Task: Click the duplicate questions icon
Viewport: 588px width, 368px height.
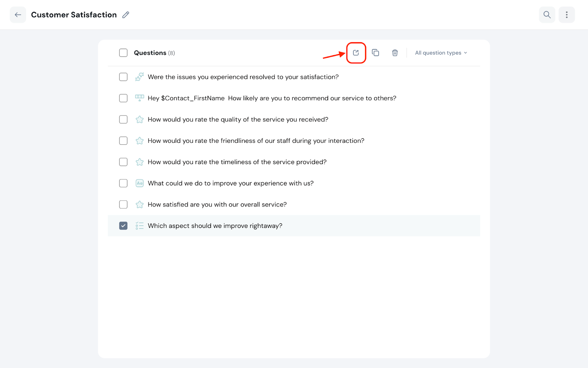Action: (375, 53)
